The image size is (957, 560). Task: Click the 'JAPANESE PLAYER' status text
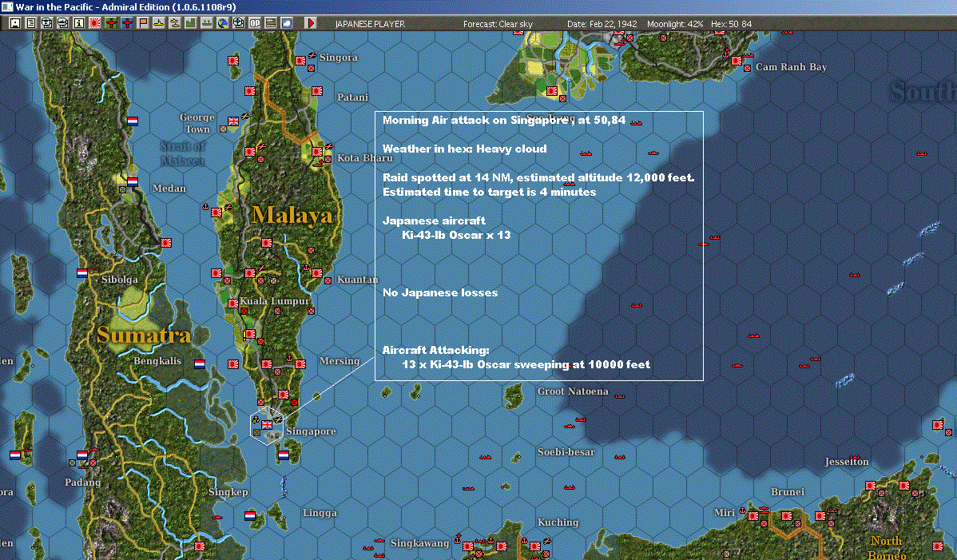coord(370,24)
